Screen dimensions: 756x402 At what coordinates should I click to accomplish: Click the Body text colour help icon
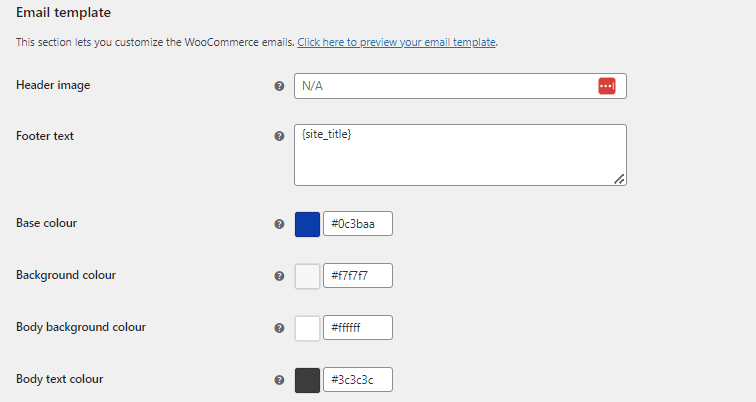coord(280,380)
